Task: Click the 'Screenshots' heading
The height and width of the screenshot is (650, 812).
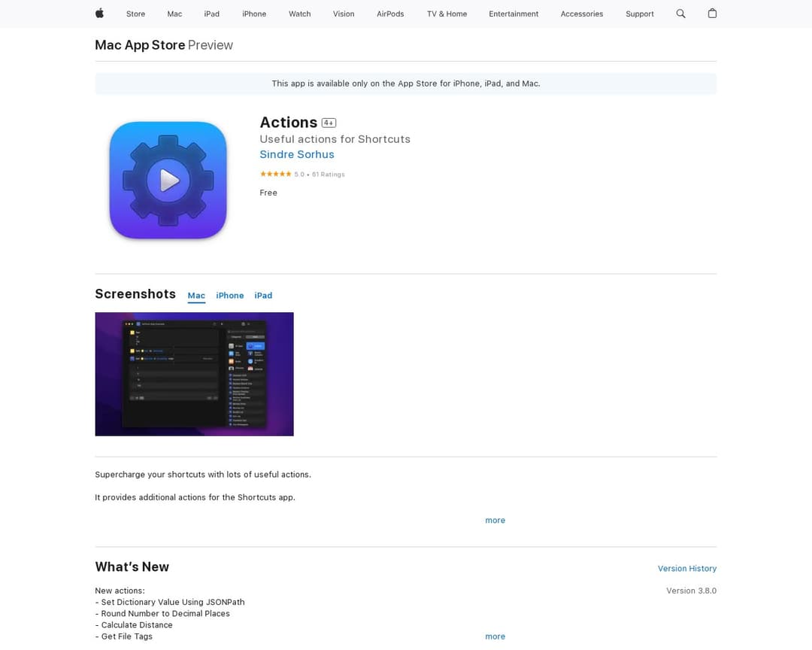Action: click(x=135, y=294)
